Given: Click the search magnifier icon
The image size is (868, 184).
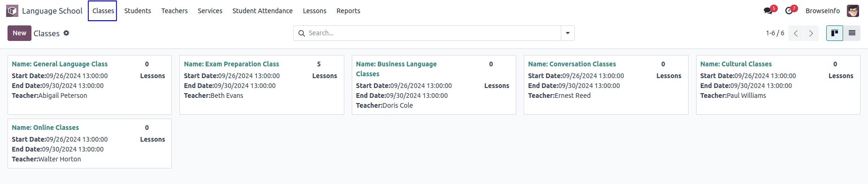Looking at the screenshot, I should [302, 33].
